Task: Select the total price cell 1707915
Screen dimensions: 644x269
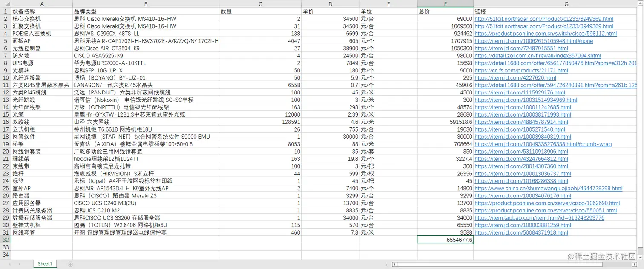Action: (x=445, y=41)
